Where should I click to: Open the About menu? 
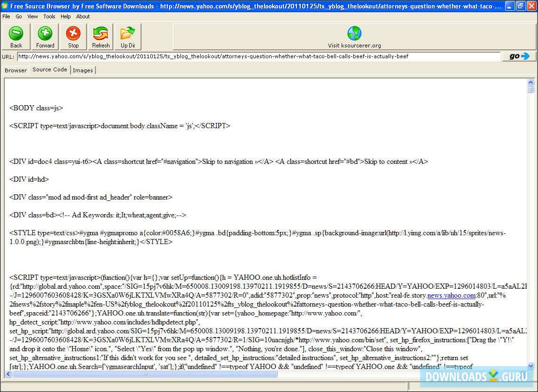tap(83, 16)
